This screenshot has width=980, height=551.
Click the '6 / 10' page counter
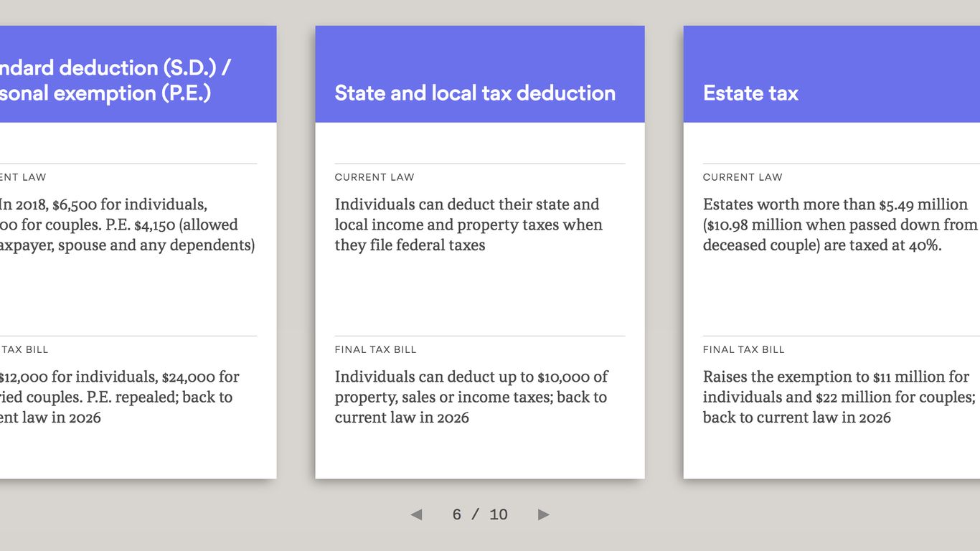479,514
